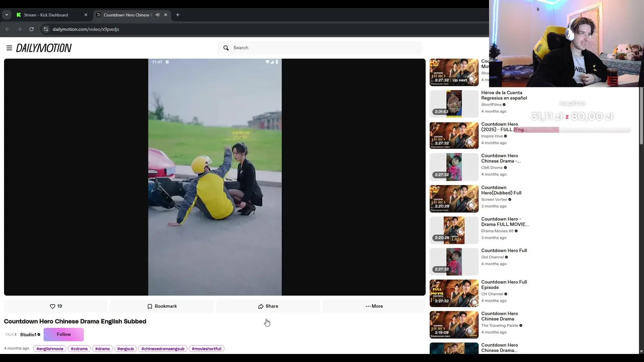Open the More options menu
Screen dimensions: 644x362
[x=374, y=306]
